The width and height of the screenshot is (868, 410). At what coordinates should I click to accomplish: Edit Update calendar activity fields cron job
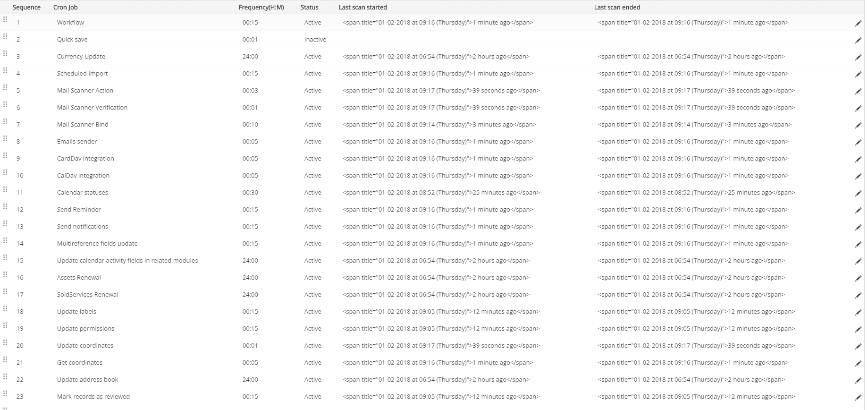click(858, 261)
